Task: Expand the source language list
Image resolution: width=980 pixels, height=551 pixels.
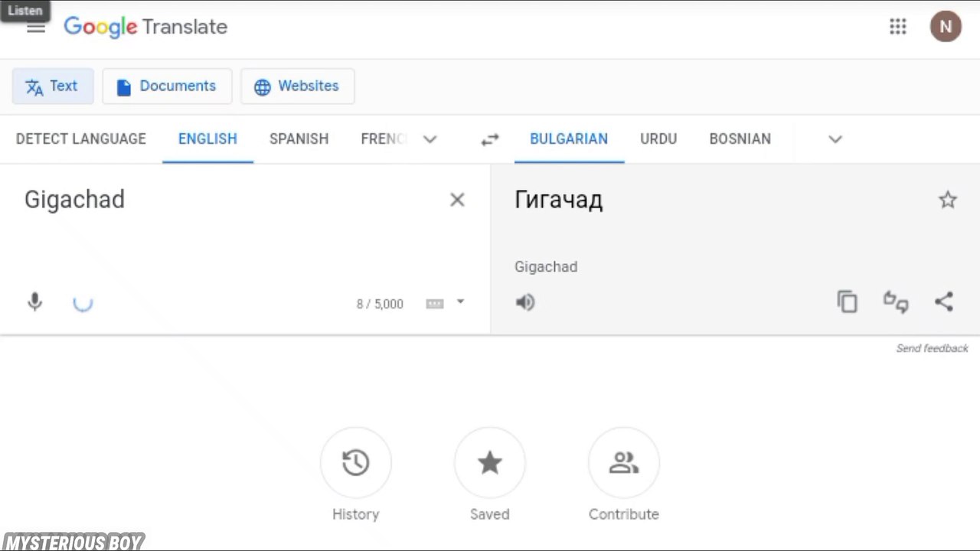Action: point(430,139)
